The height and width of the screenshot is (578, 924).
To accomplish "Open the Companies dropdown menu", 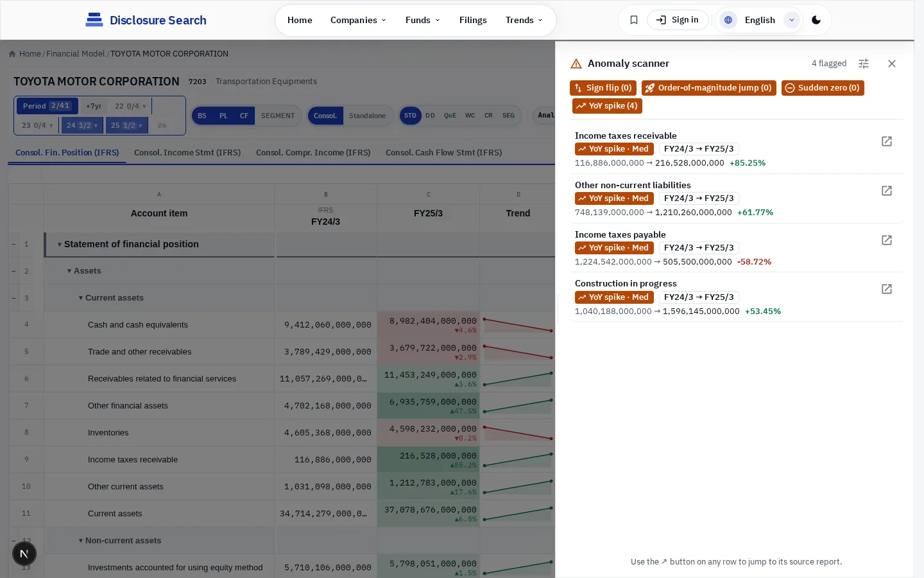I will coord(358,20).
